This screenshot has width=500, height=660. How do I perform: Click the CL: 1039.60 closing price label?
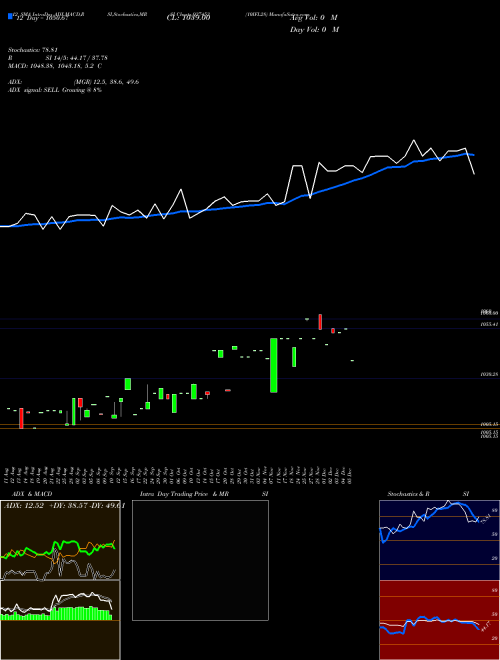[189, 17]
